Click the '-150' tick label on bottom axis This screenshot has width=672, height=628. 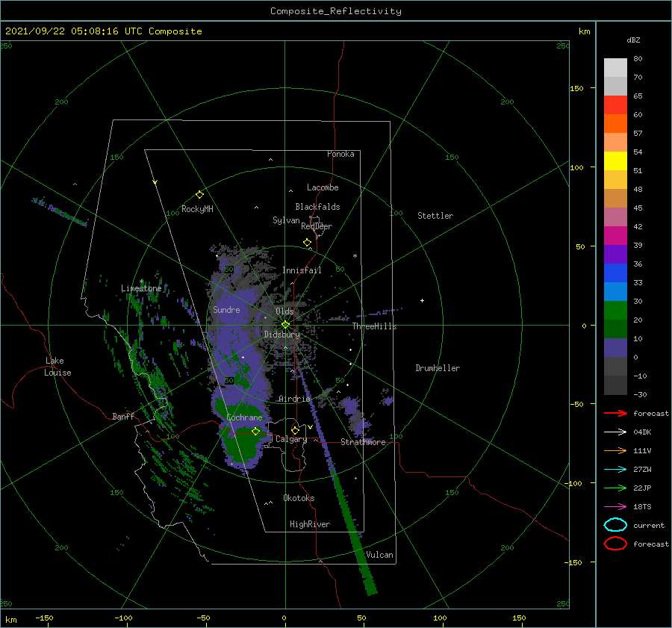[x=44, y=618]
